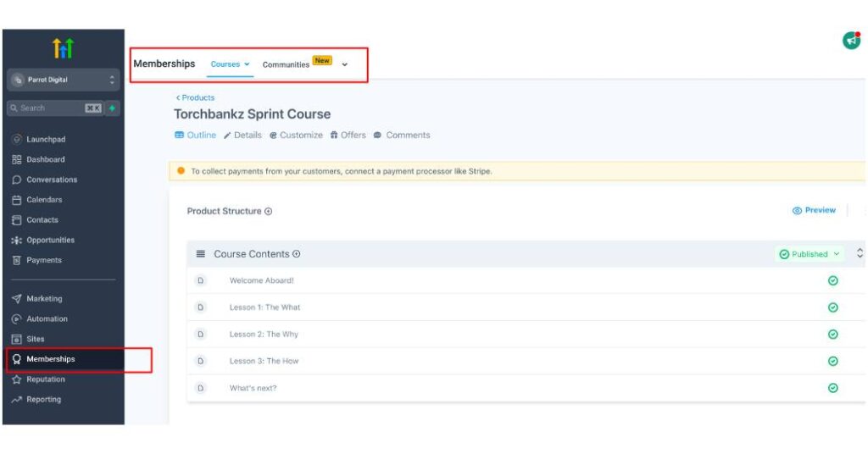Toggle published check for What's next?
868x454 pixels.
point(832,388)
